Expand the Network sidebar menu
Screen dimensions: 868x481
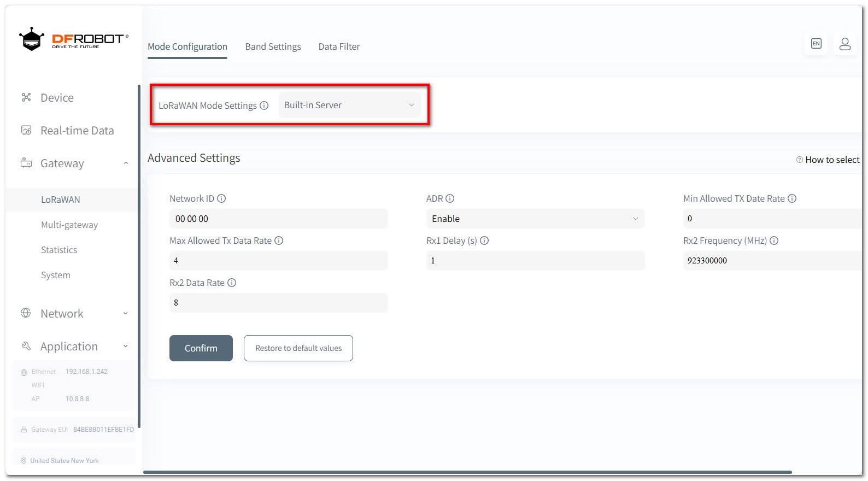pyautogui.click(x=74, y=314)
